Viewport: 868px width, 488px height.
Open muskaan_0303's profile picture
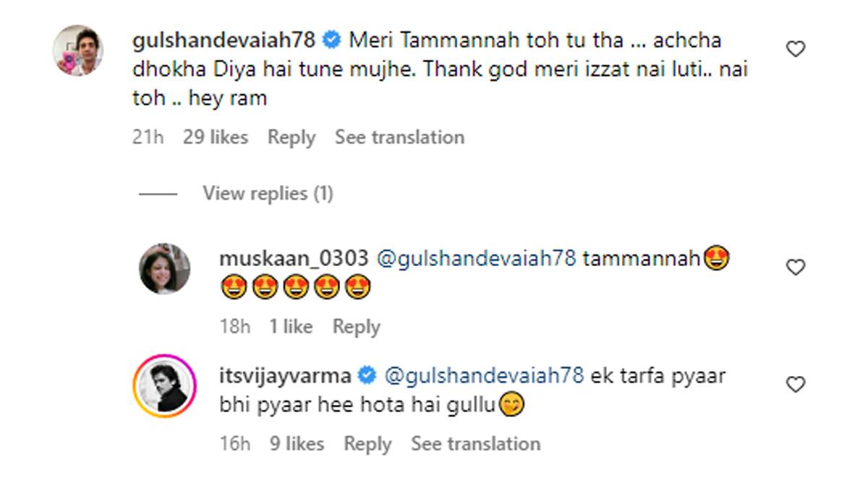(164, 269)
